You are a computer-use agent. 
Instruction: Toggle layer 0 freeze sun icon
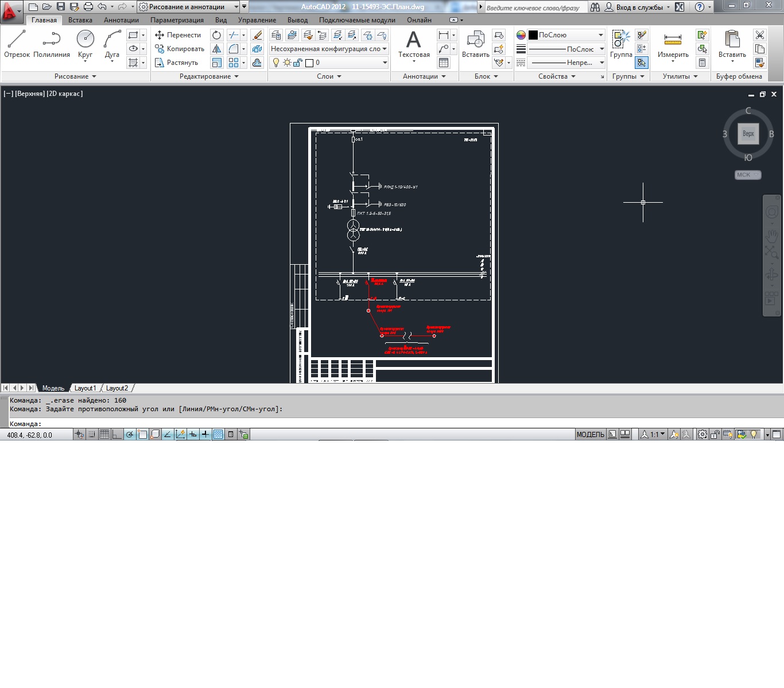287,63
